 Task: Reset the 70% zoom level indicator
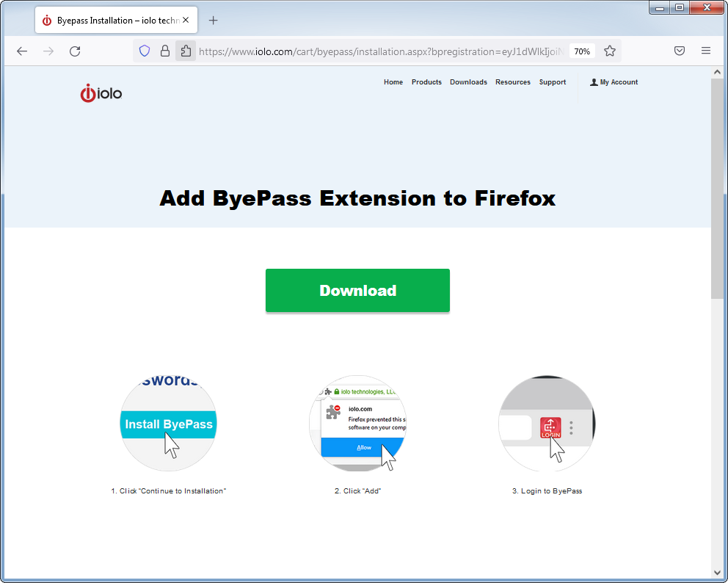pyautogui.click(x=582, y=51)
